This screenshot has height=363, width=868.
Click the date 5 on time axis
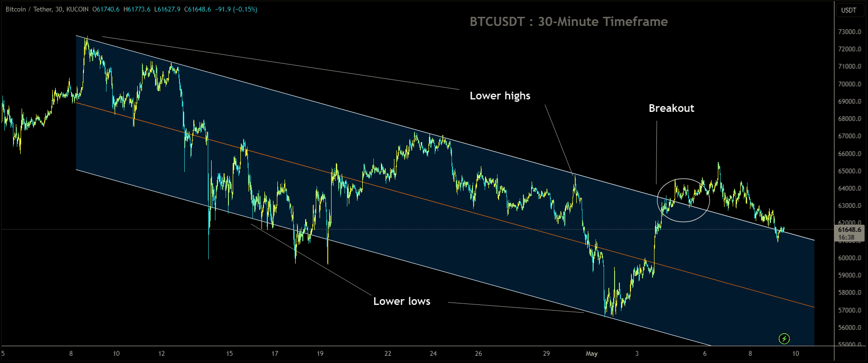click(x=3, y=353)
